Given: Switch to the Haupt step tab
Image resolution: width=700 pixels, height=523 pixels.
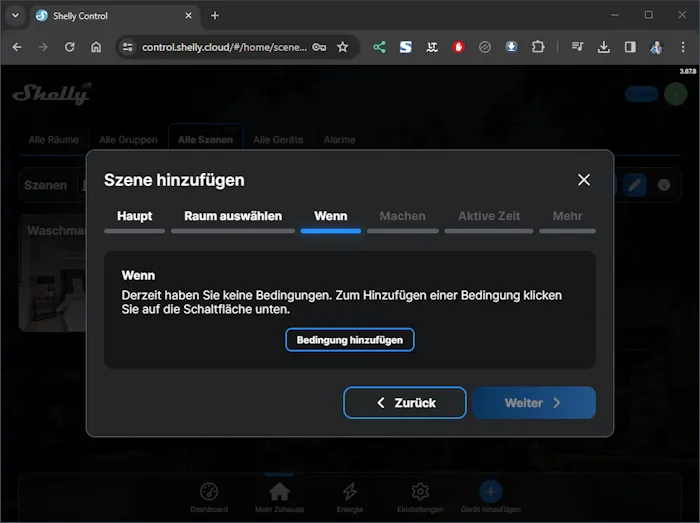Looking at the screenshot, I should (x=135, y=216).
